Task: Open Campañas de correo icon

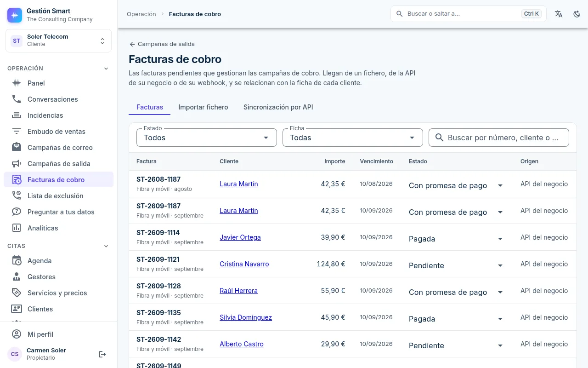Action: pyautogui.click(x=17, y=148)
